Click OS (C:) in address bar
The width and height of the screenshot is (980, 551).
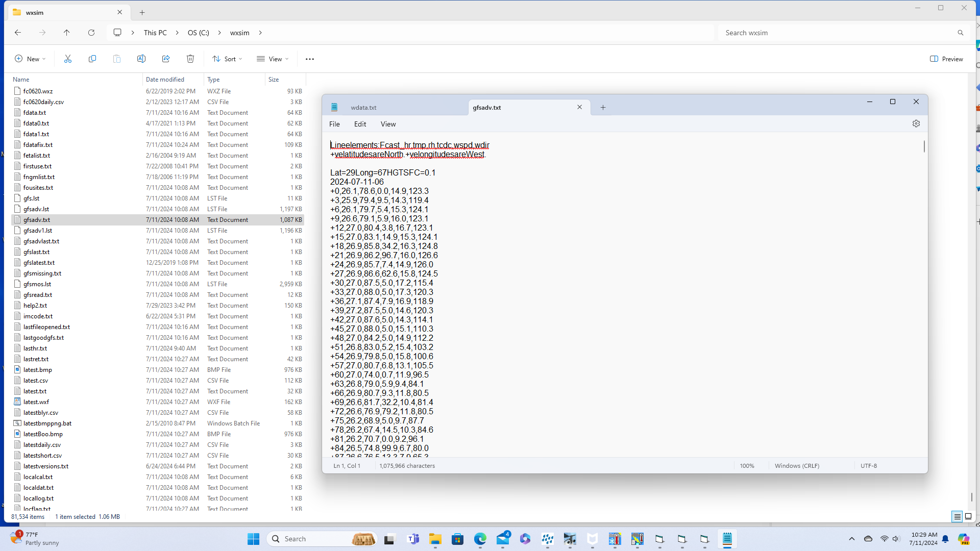pyautogui.click(x=199, y=33)
